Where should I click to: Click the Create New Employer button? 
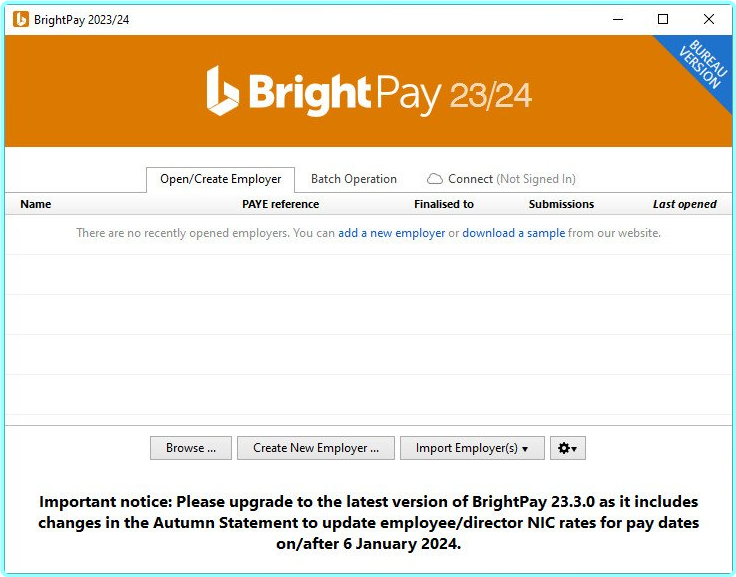pyautogui.click(x=316, y=448)
